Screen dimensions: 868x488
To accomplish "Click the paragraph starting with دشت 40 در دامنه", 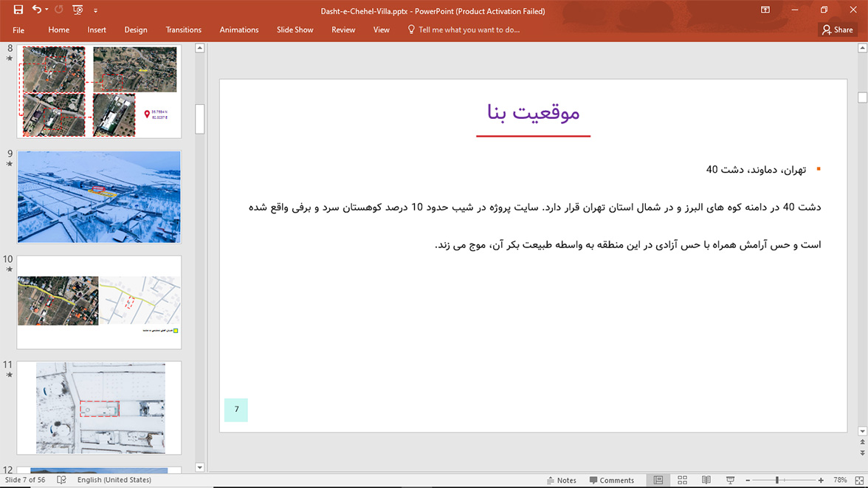I will point(534,226).
